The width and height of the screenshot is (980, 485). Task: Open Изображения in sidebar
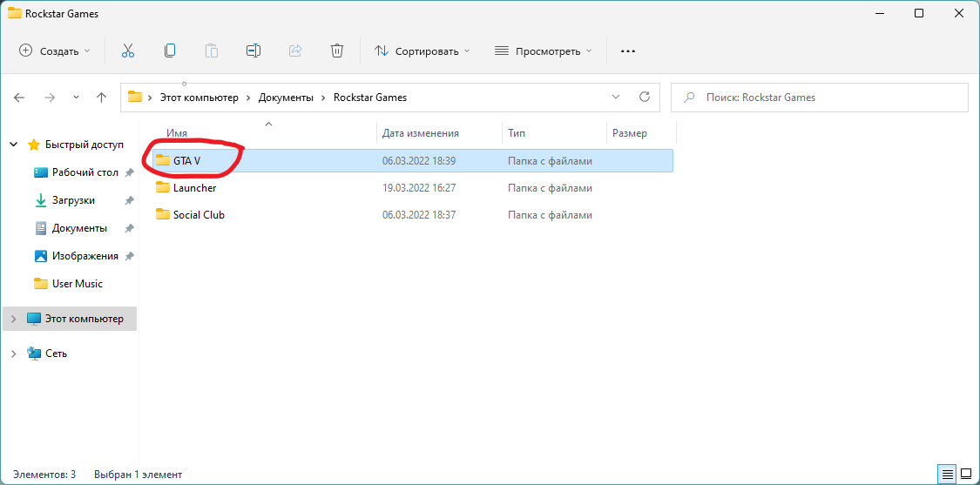pos(85,256)
